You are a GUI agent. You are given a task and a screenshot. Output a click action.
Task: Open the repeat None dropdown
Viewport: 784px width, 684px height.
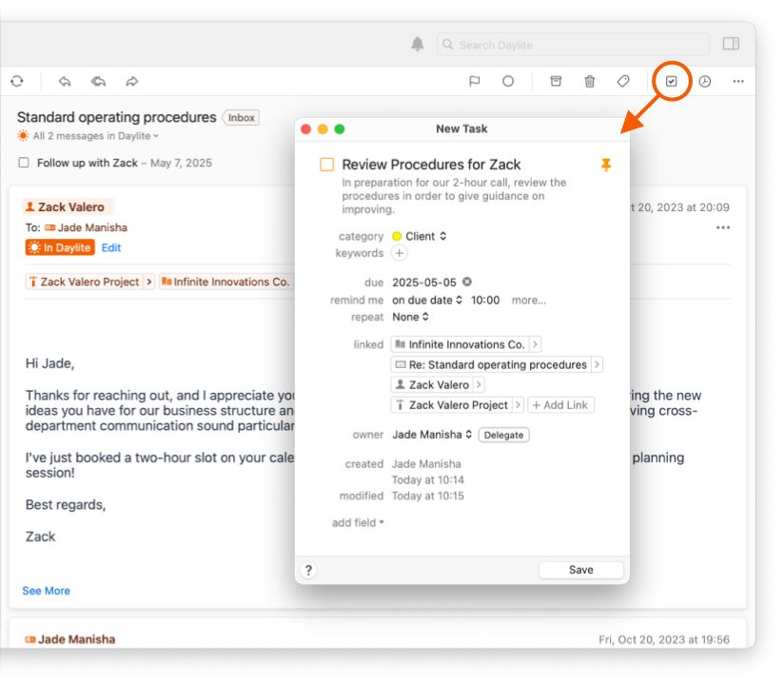[x=410, y=317]
